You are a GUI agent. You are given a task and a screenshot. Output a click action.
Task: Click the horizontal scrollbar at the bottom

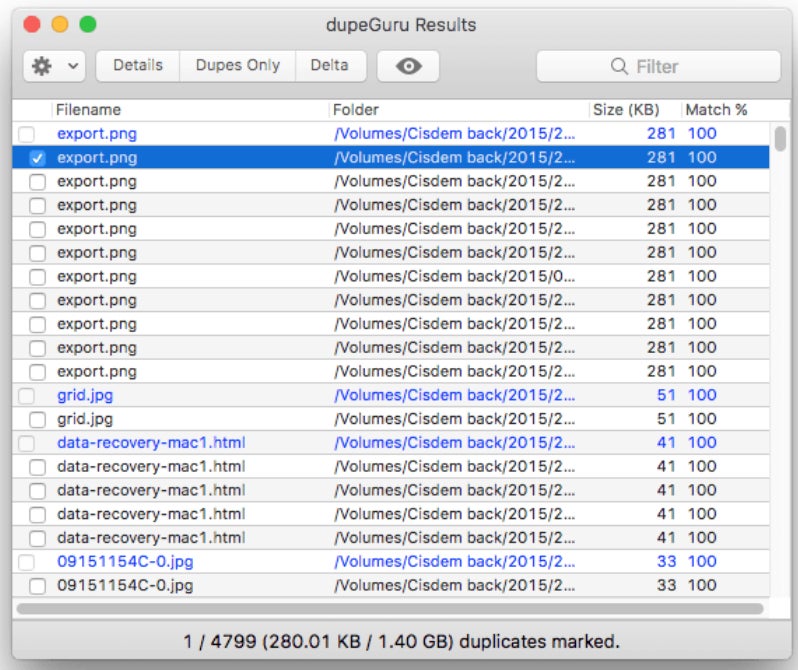390,609
